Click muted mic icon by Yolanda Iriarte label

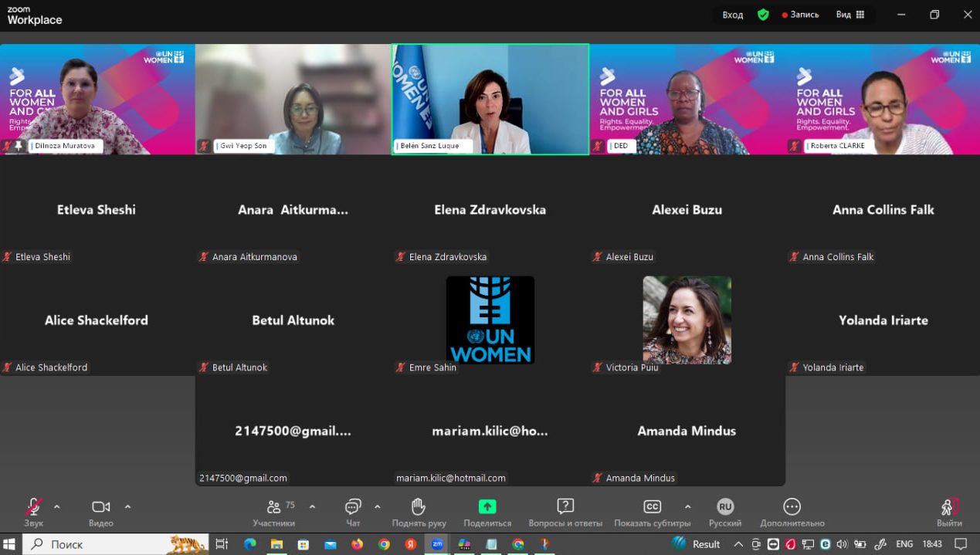pyautogui.click(x=794, y=367)
